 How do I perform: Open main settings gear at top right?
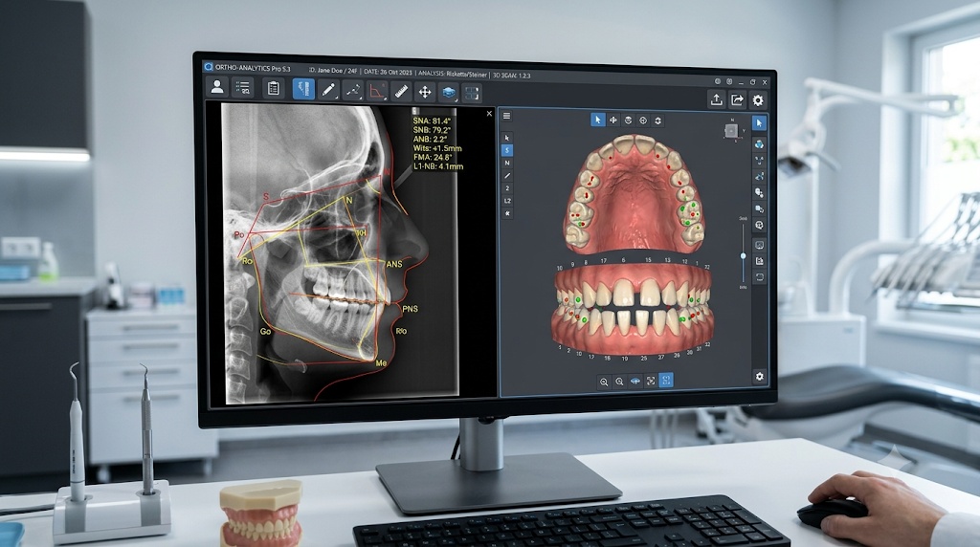[758, 100]
